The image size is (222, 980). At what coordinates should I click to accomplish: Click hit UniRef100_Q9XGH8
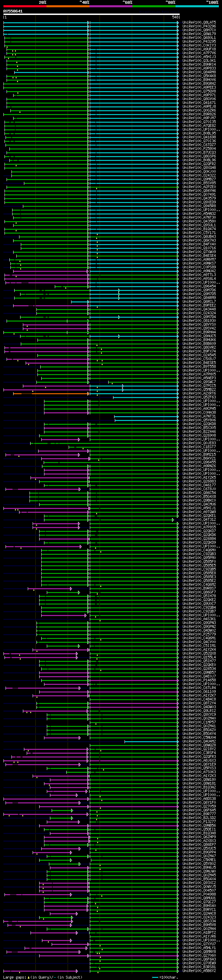pos(199,168)
